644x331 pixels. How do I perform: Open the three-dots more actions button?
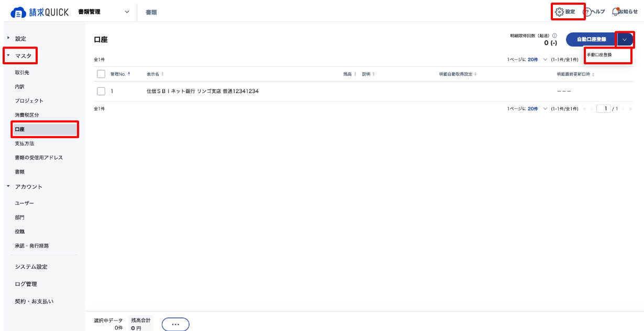pyautogui.click(x=175, y=324)
